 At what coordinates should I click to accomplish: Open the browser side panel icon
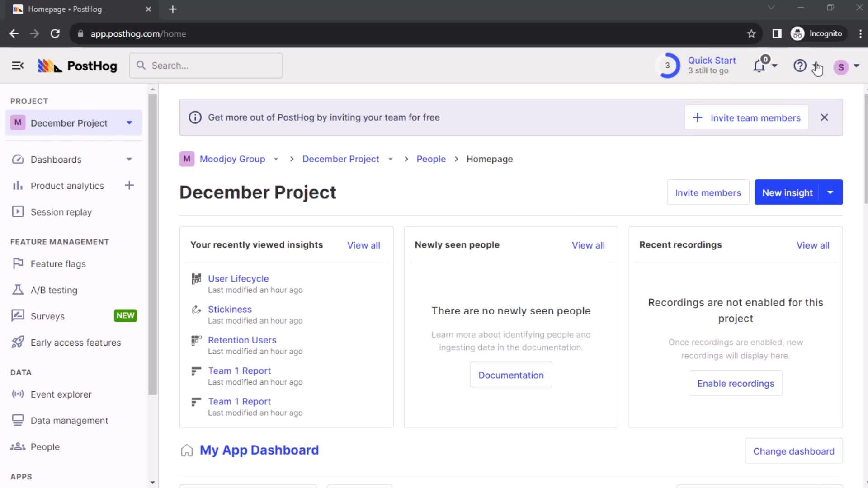[777, 33]
